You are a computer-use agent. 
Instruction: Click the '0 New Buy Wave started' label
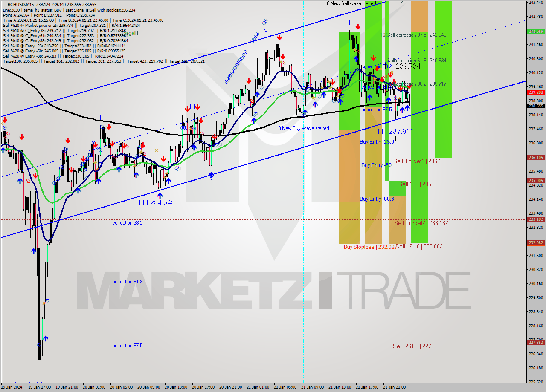tap(304, 128)
